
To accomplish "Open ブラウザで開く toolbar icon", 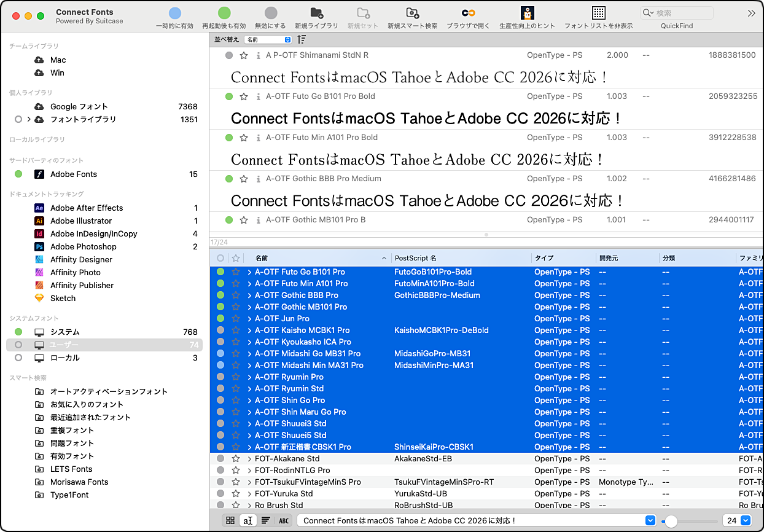I will pos(468,13).
